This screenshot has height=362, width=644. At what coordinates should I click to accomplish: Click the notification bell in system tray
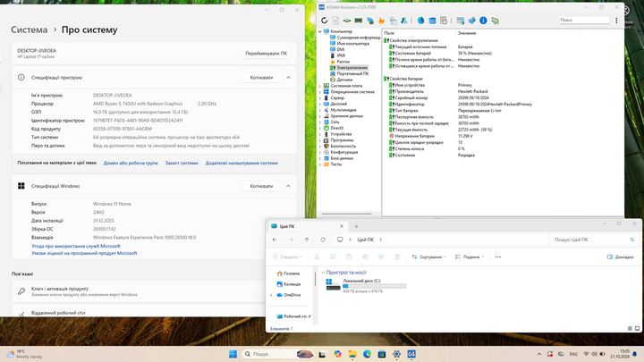coord(635,354)
